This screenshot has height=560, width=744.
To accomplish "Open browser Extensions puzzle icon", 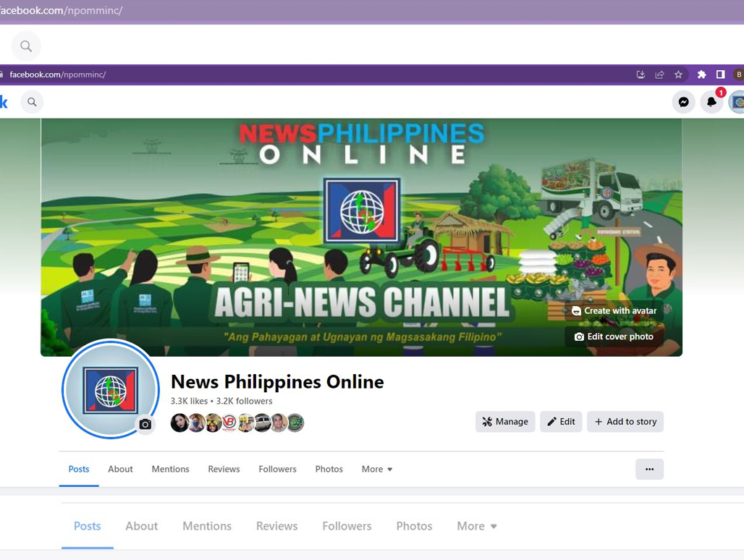I will 701,75.
